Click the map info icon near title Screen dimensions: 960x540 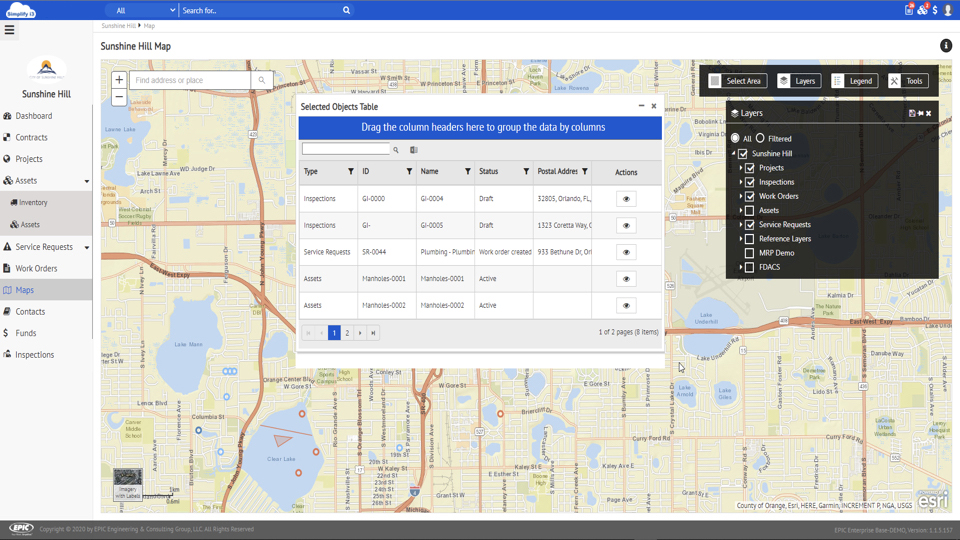(946, 46)
